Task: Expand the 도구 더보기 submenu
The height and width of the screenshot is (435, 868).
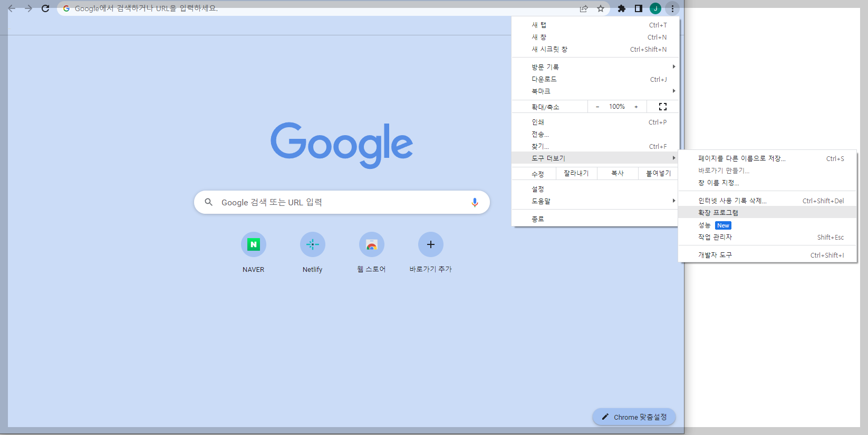Action: click(x=595, y=158)
